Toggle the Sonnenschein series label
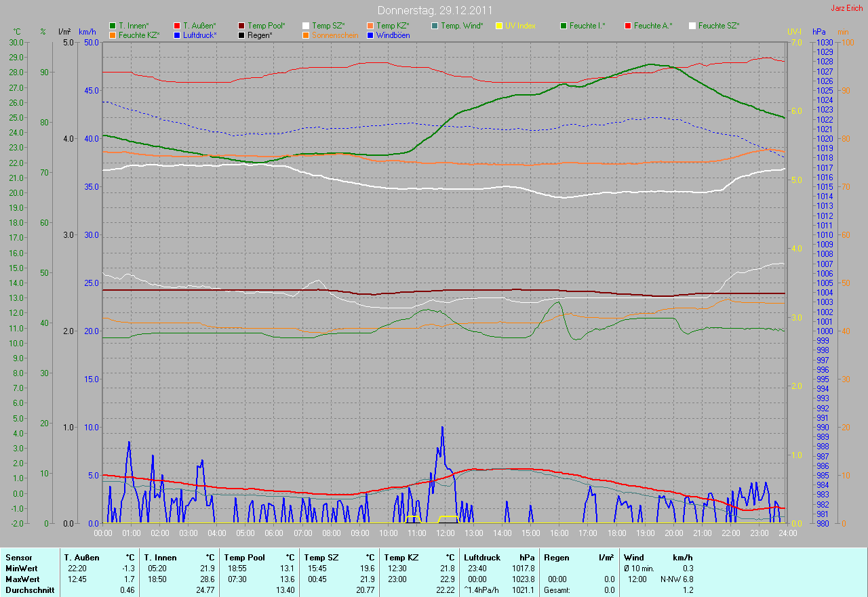The height and width of the screenshot is (597, 868). (x=335, y=35)
